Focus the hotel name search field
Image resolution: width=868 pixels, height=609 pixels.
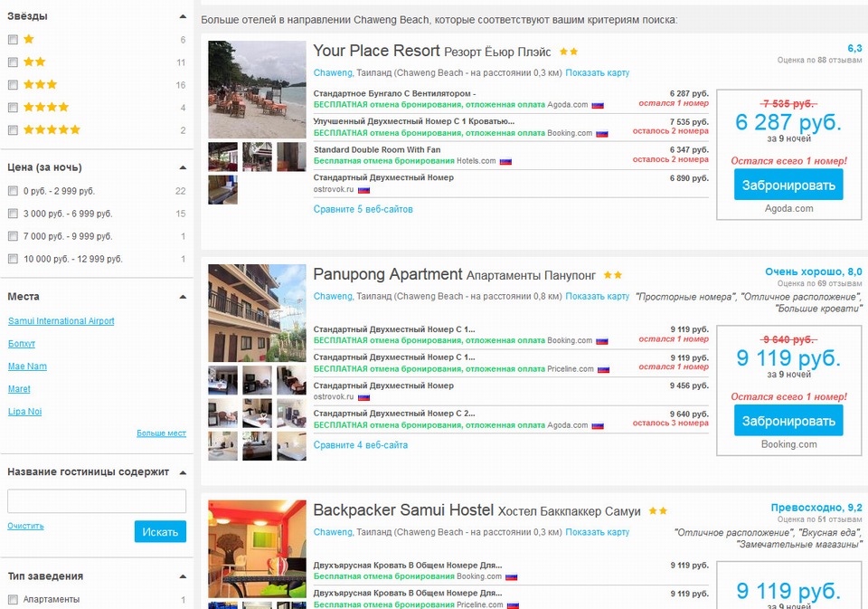point(97,501)
